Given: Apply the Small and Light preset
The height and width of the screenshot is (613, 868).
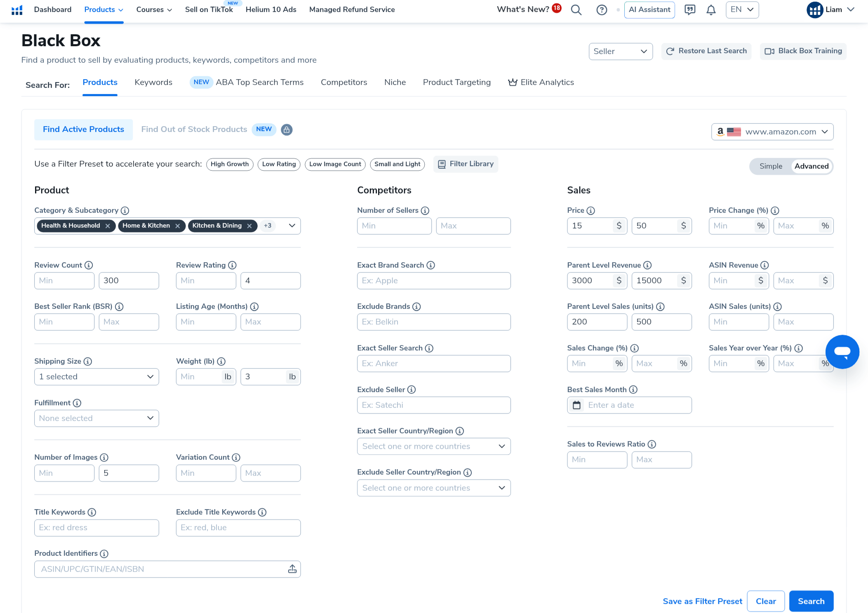Looking at the screenshot, I should click(x=398, y=164).
